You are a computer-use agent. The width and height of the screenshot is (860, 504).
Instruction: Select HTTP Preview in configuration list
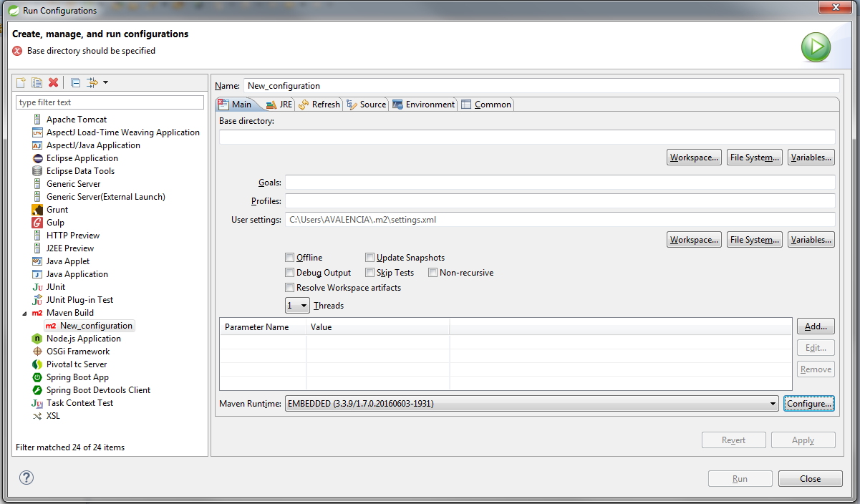(73, 236)
